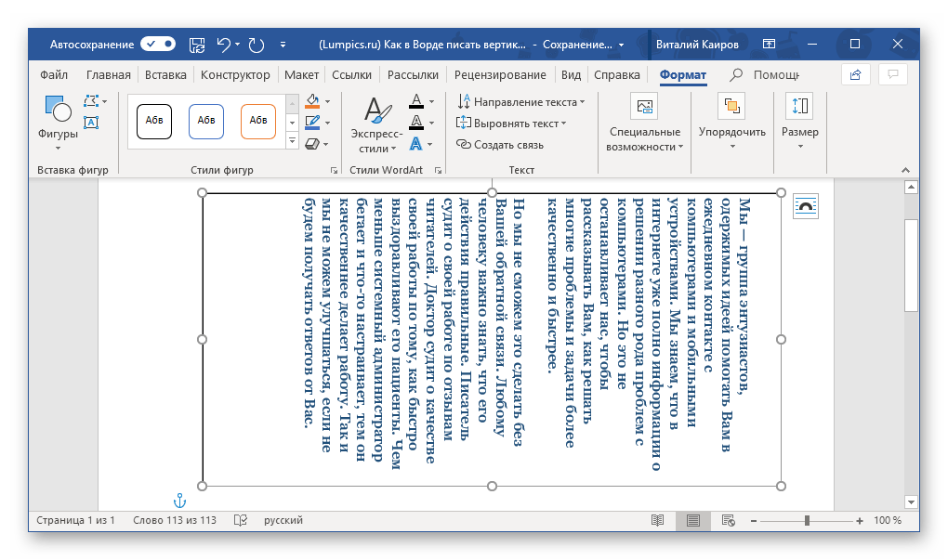This screenshot has height=560, width=948.
Task: Click the Edit Shape icon
Action: (x=92, y=101)
